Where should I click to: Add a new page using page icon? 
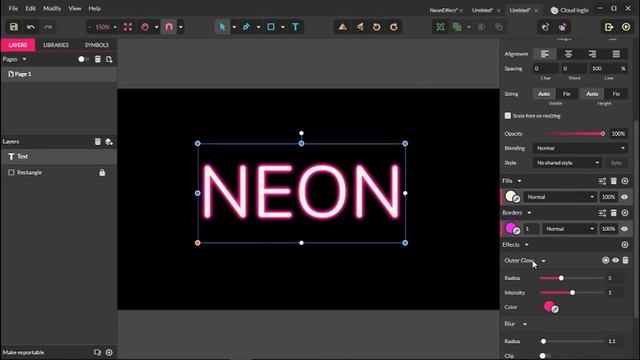pyautogui.click(x=109, y=59)
